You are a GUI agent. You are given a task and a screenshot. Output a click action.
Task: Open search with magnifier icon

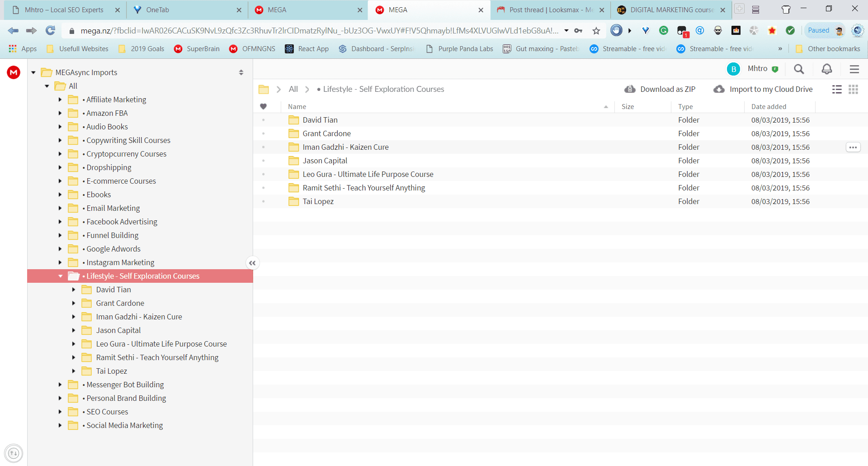point(799,69)
